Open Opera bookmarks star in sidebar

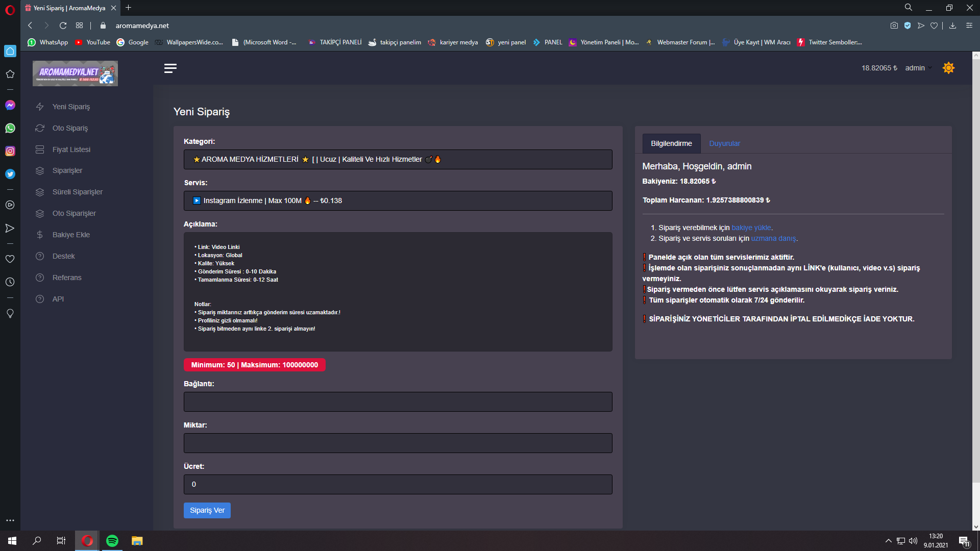[10, 74]
